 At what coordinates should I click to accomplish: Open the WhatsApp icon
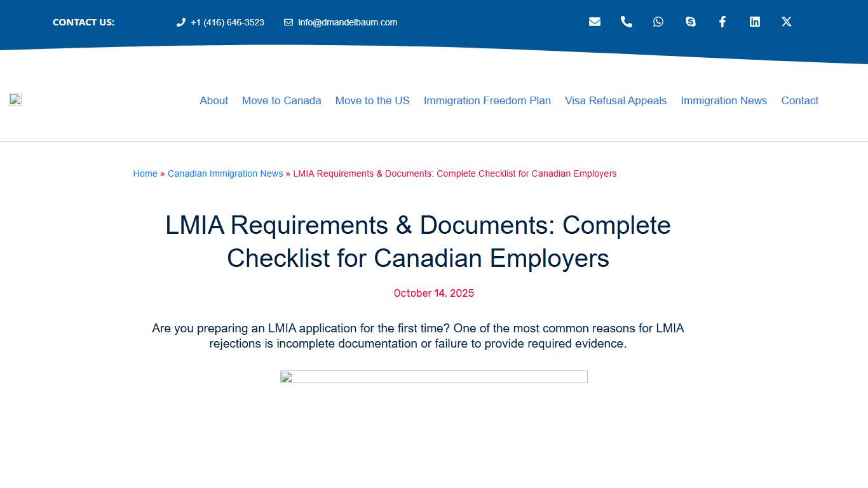pos(658,21)
